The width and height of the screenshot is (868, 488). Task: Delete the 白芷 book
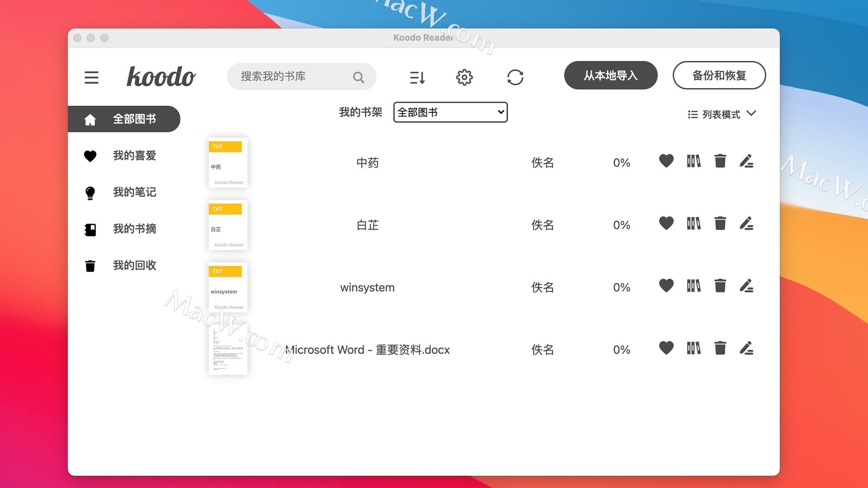point(720,223)
